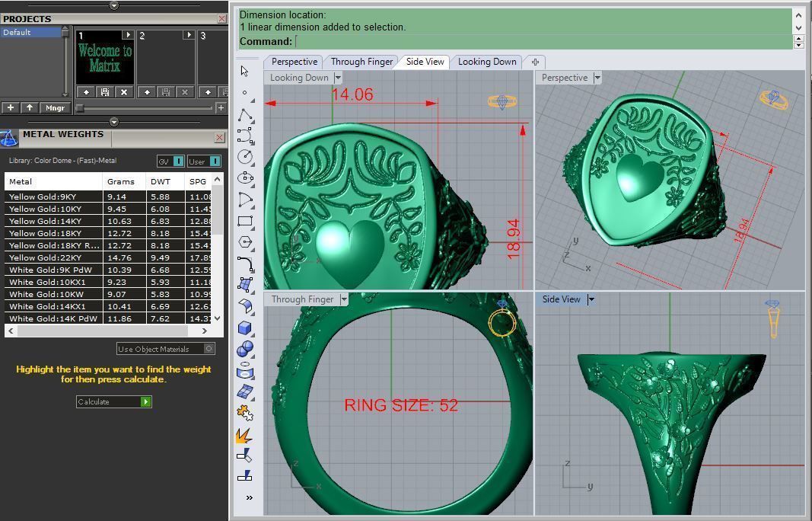Select the boolean union spheres tool
The width and height of the screenshot is (812, 521).
[245, 349]
